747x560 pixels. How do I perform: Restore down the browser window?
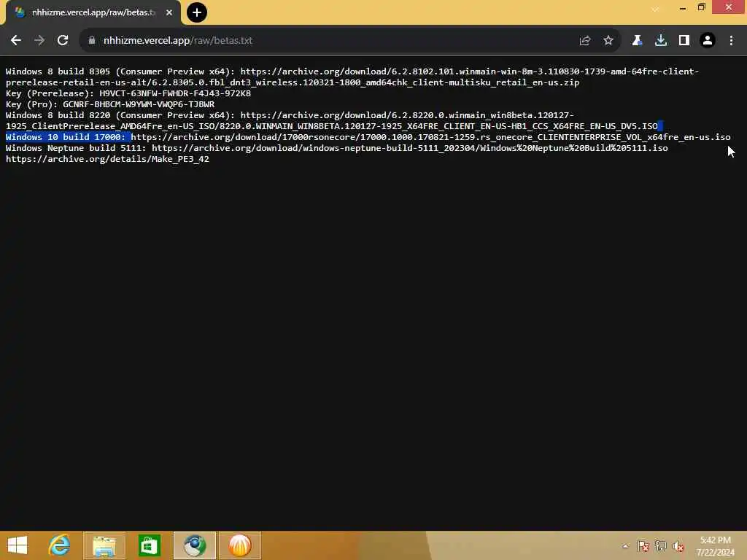[701, 7]
